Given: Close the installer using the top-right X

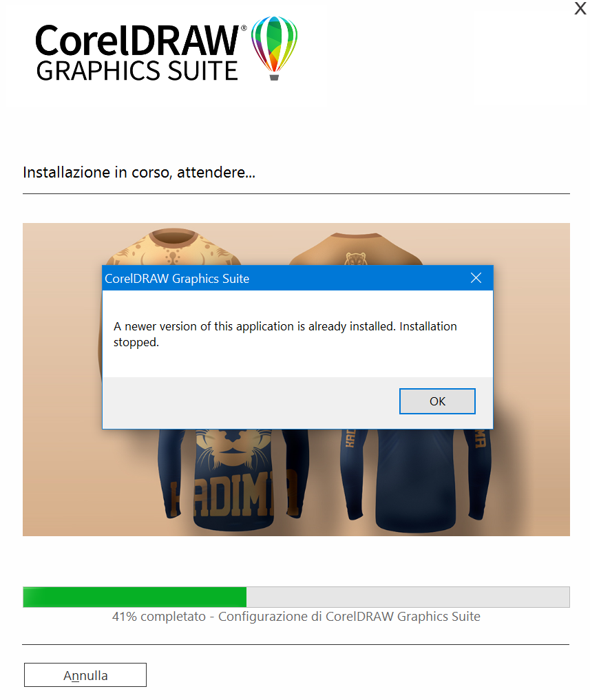Looking at the screenshot, I should point(580,8).
